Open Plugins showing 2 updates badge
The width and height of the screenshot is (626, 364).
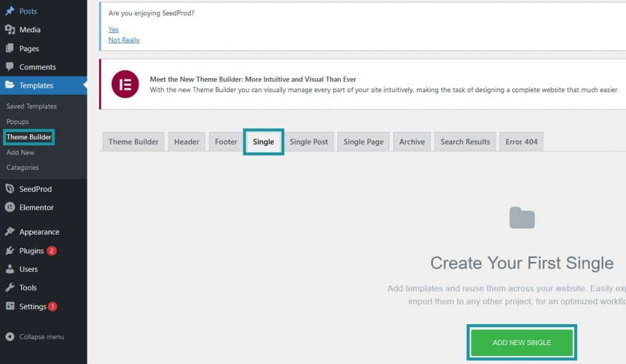pos(9,250)
